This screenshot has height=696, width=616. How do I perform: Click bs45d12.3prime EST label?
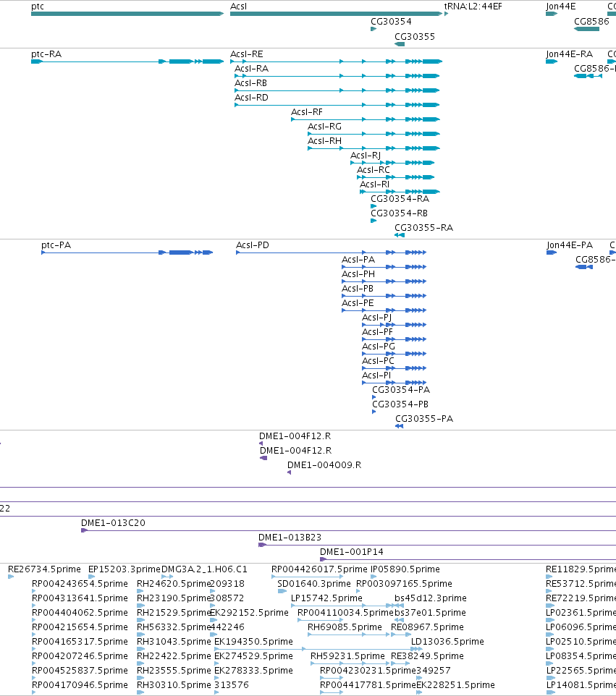click(431, 598)
